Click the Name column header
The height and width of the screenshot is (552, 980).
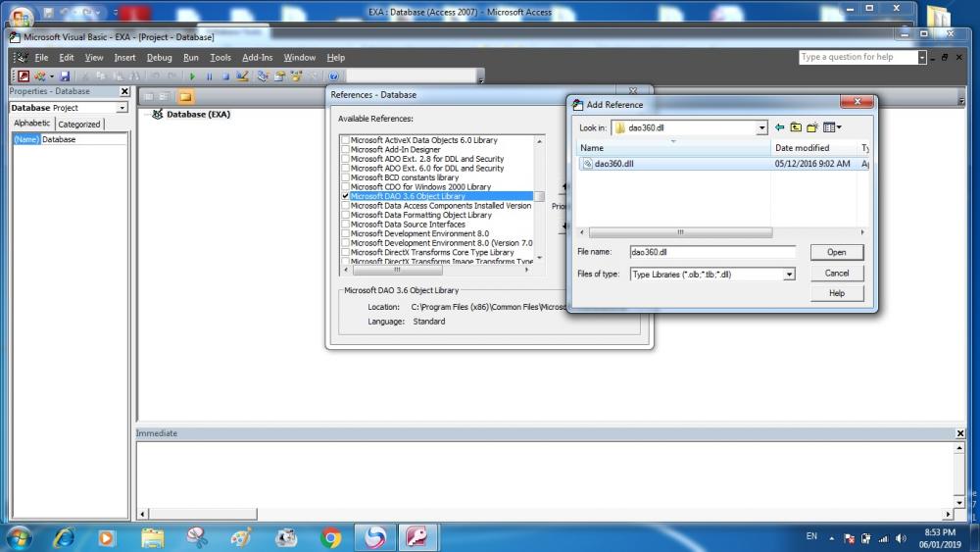(672, 147)
